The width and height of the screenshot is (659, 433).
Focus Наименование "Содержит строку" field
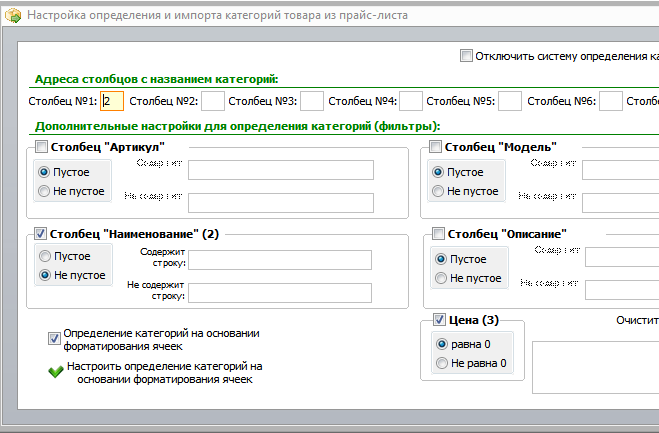click(x=280, y=260)
